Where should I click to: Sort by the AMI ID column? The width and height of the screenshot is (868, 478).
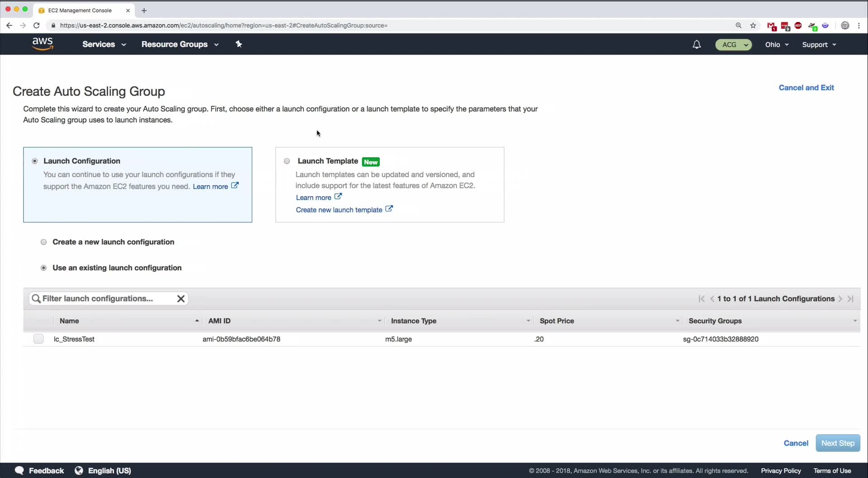click(x=293, y=321)
